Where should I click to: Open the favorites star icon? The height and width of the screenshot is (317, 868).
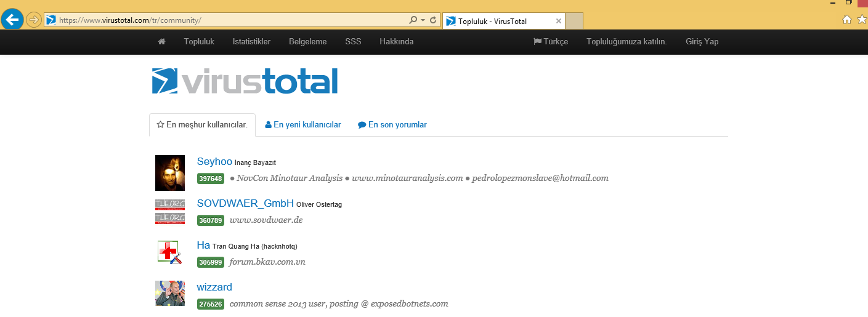(x=862, y=20)
